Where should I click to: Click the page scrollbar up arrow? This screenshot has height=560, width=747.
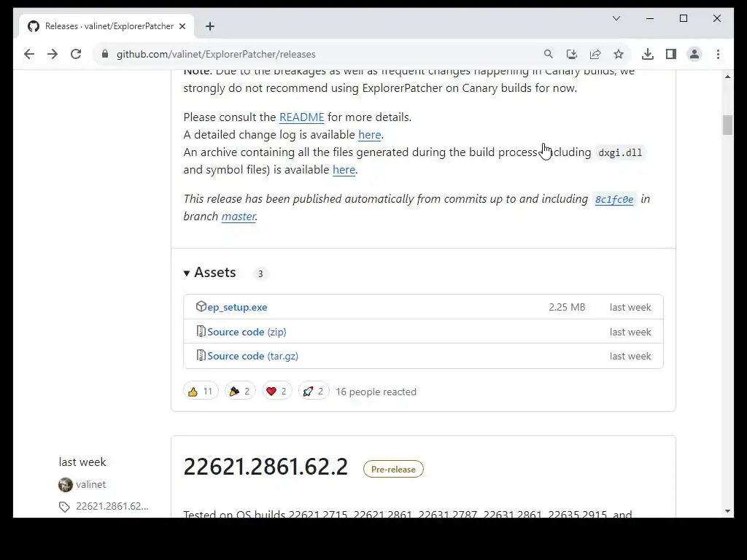coord(727,77)
